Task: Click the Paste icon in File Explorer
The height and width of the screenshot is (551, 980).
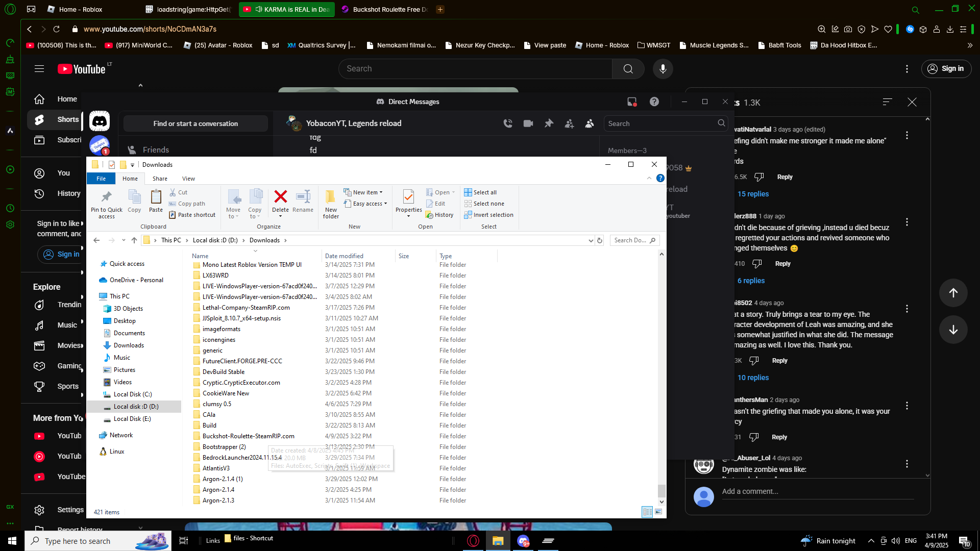Action: pos(156,201)
